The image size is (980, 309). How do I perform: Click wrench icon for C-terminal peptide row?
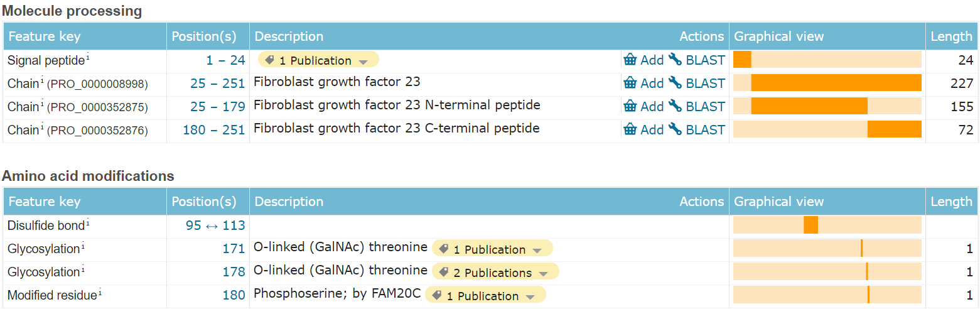675,129
